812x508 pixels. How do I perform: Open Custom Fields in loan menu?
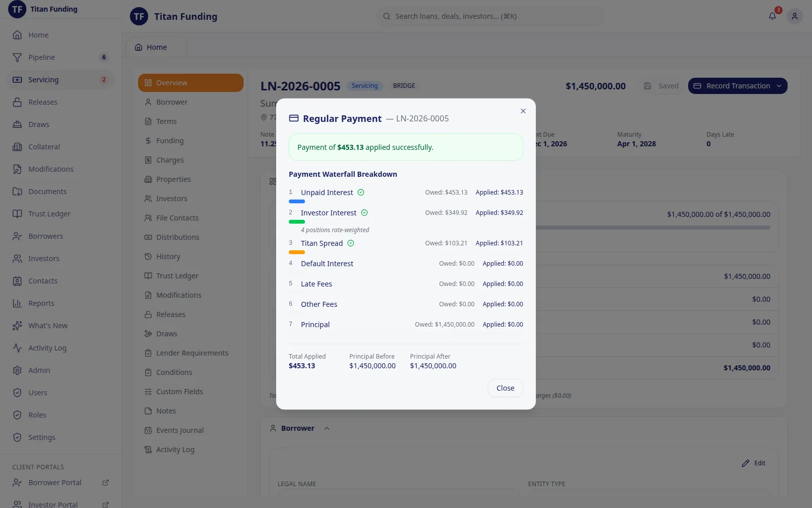[191, 392]
